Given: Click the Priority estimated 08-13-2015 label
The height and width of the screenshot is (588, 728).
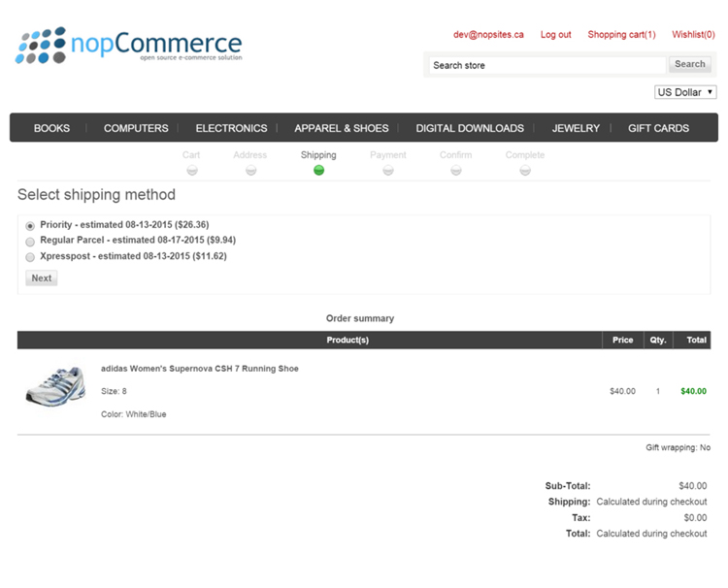Looking at the screenshot, I should click(124, 224).
